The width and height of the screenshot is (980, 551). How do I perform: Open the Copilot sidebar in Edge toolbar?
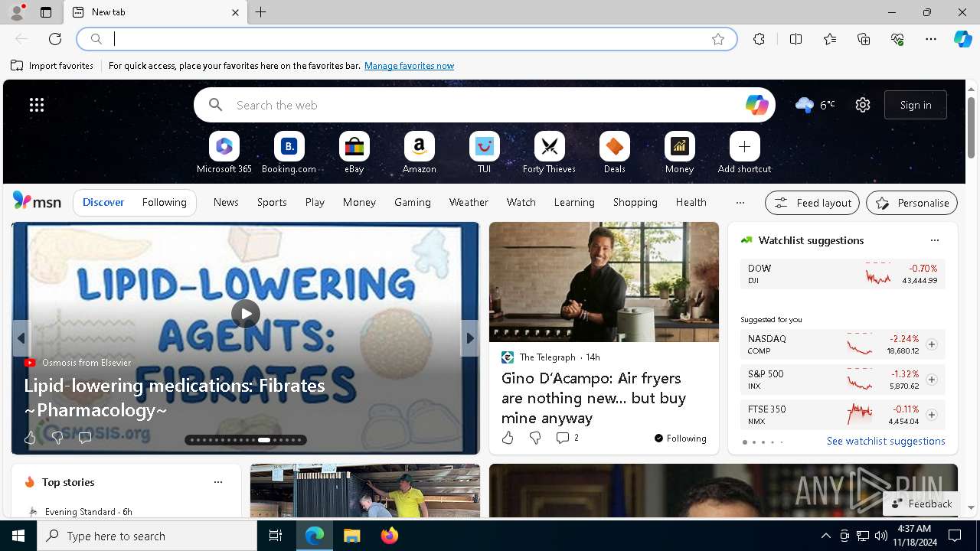pyautogui.click(x=962, y=39)
